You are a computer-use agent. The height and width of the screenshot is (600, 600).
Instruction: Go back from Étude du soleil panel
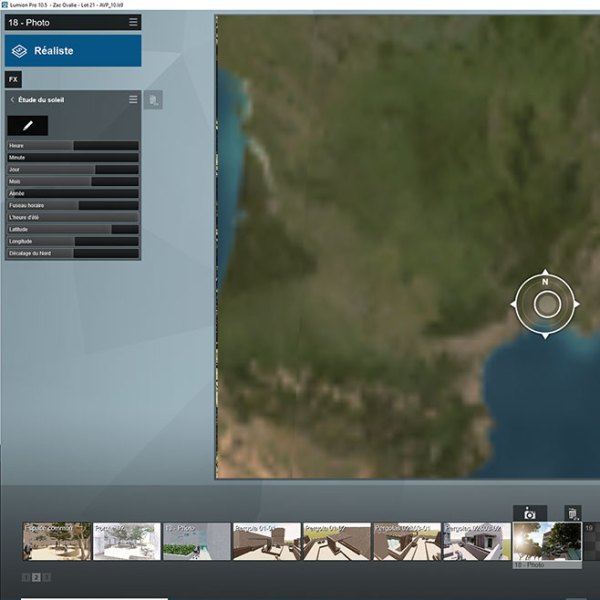coord(12,100)
